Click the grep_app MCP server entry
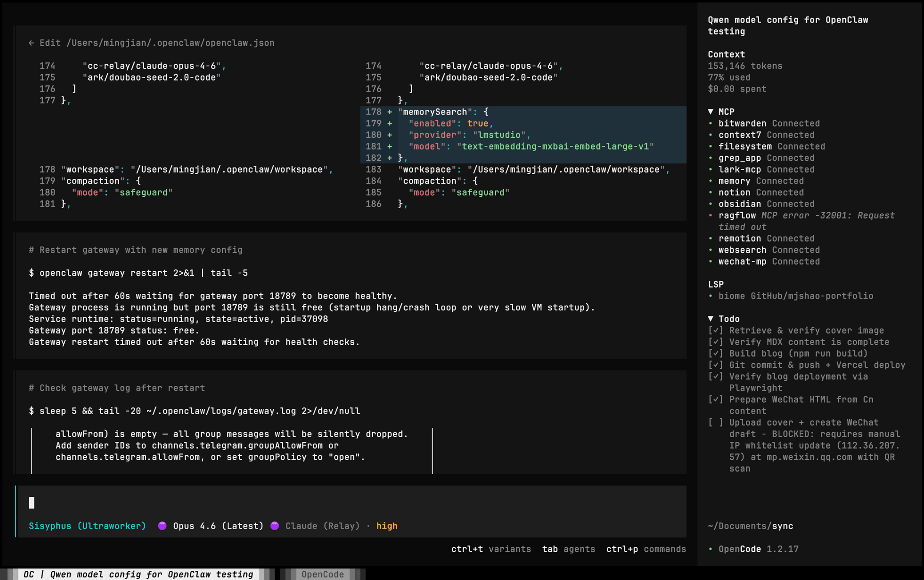This screenshot has height=580, width=924. 766,158
